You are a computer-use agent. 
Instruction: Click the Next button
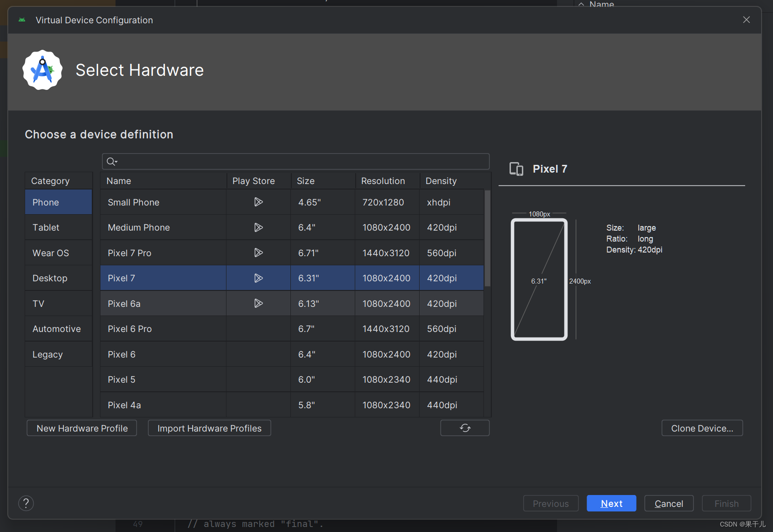pos(611,503)
